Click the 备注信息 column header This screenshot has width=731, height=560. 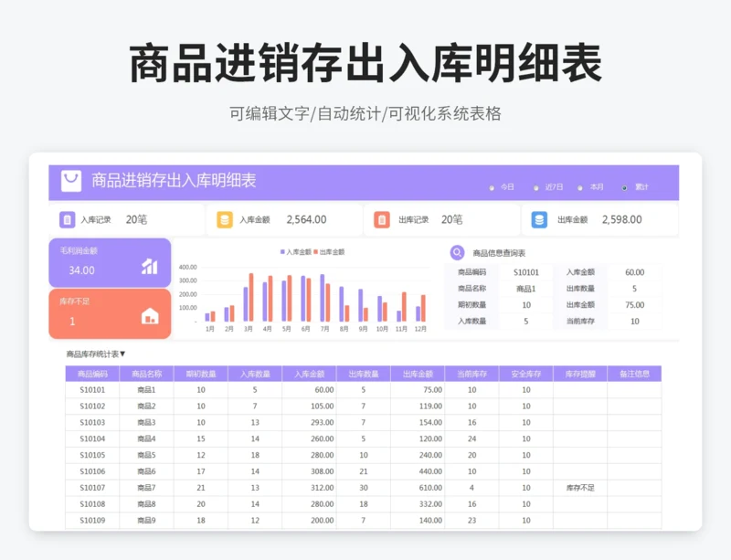pos(634,374)
